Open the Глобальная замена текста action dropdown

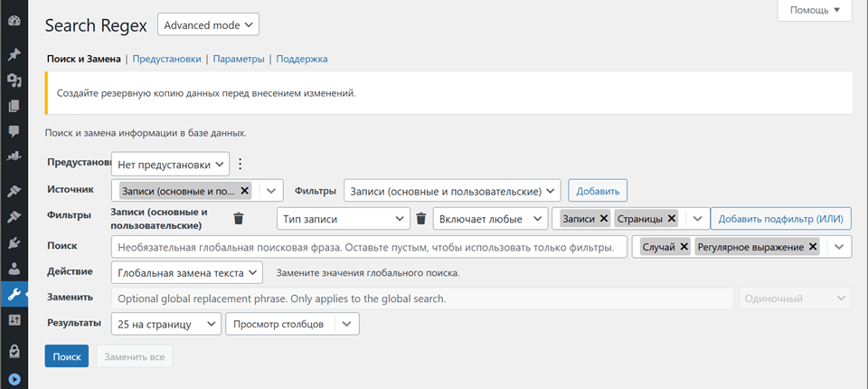[x=186, y=272]
